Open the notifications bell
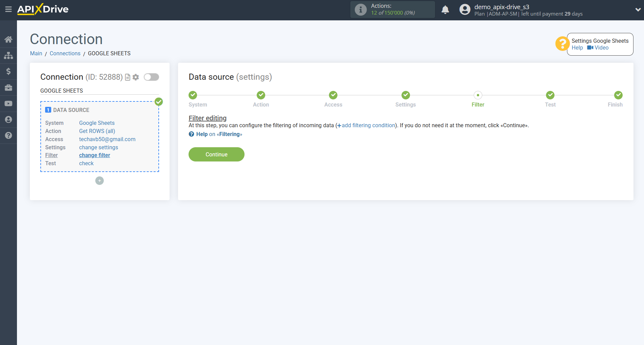The width and height of the screenshot is (644, 345). click(x=445, y=10)
